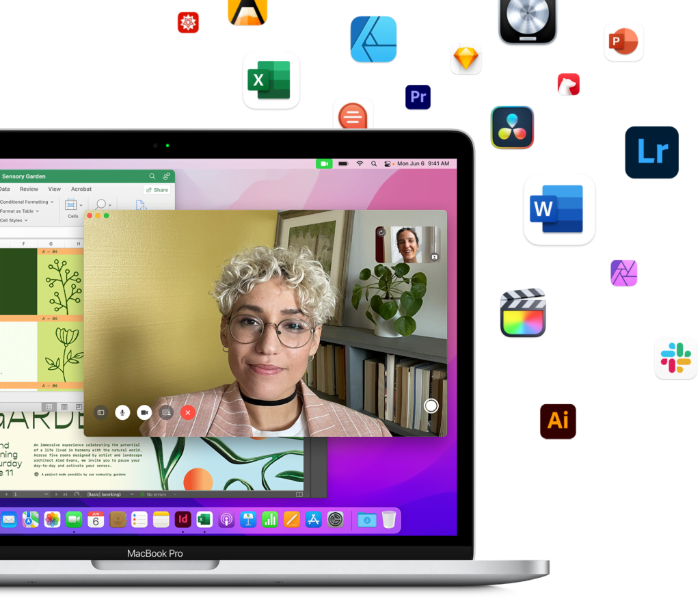Click the PowerPoint app icon
This screenshot has width=700, height=599.
point(623,42)
